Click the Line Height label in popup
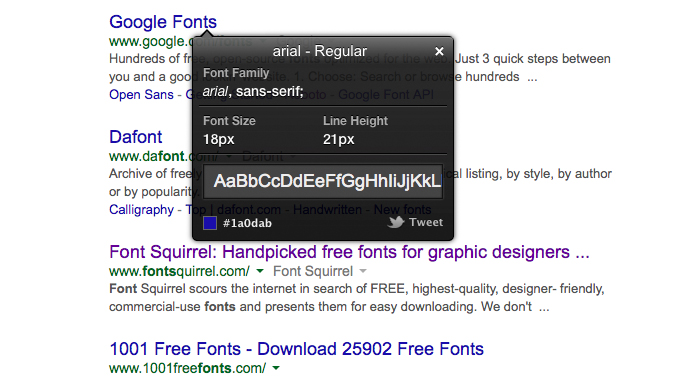The height and width of the screenshot is (380, 680). (x=355, y=121)
